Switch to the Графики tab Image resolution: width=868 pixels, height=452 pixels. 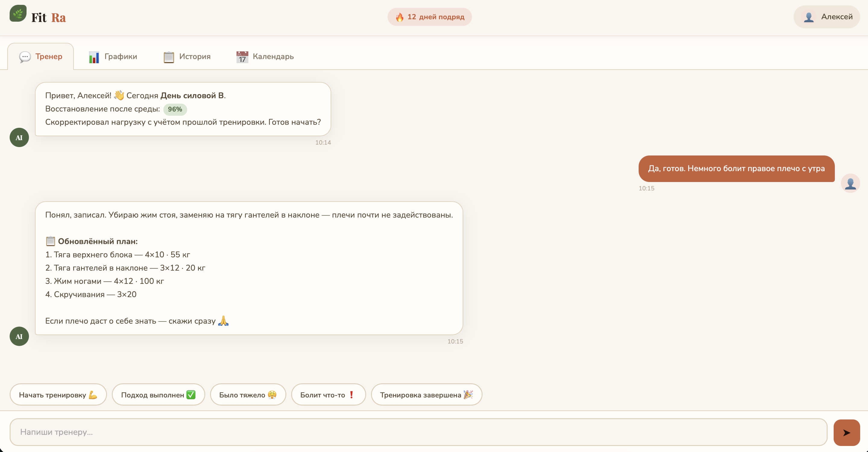coord(113,57)
